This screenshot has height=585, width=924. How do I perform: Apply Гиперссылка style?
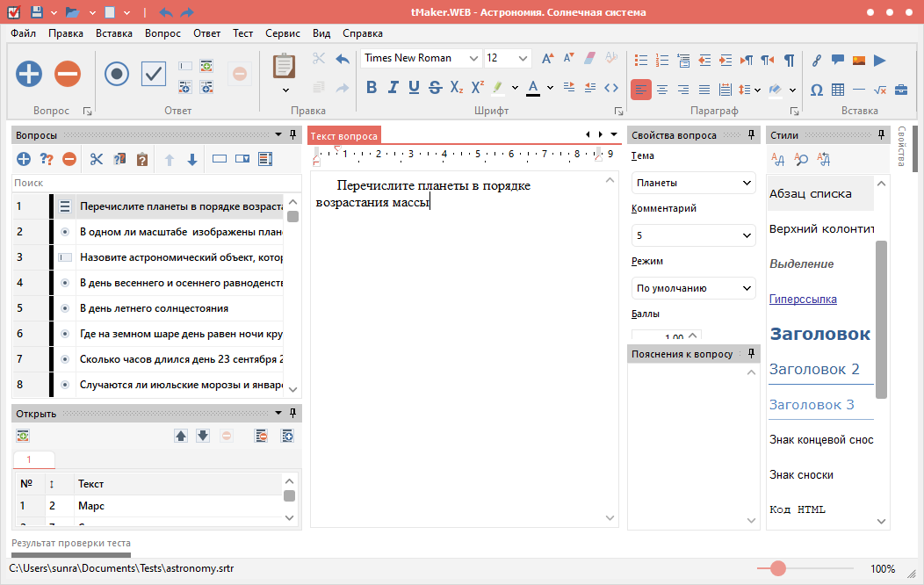(803, 299)
